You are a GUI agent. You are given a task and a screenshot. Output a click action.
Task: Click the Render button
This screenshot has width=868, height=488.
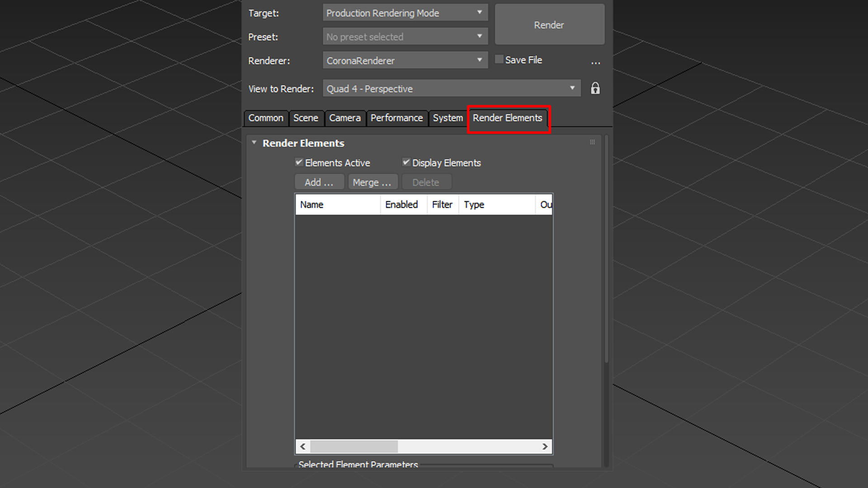click(549, 25)
